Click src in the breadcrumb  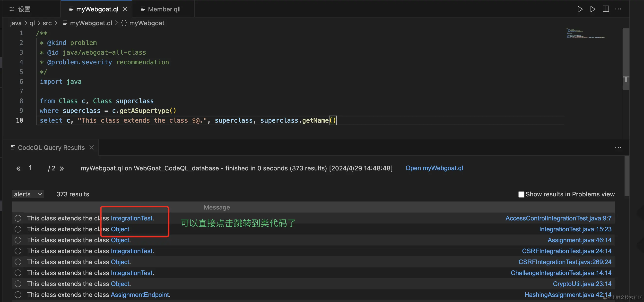click(x=47, y=23)
